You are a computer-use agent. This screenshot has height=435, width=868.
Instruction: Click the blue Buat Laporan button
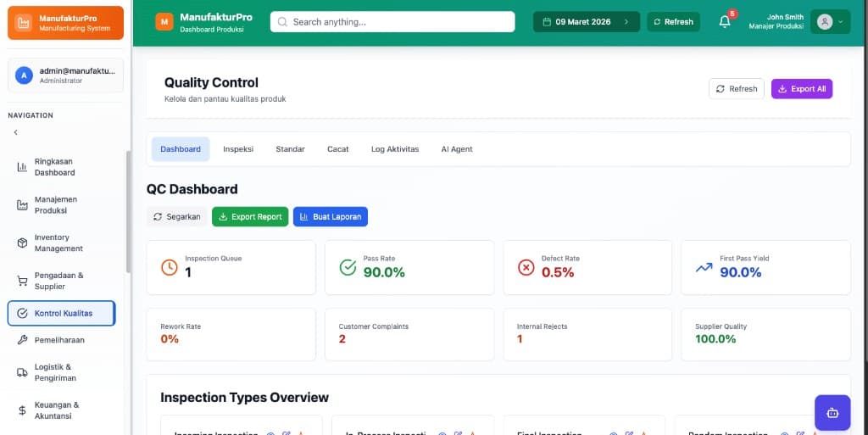[331, 217]
